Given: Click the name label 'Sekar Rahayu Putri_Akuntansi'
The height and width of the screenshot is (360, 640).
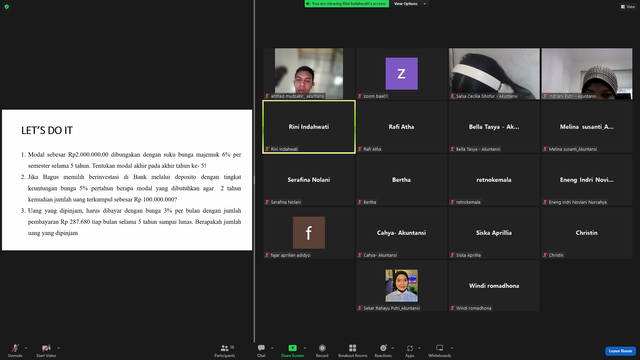Looking at the screenshot, I should [x=391, y=308].
